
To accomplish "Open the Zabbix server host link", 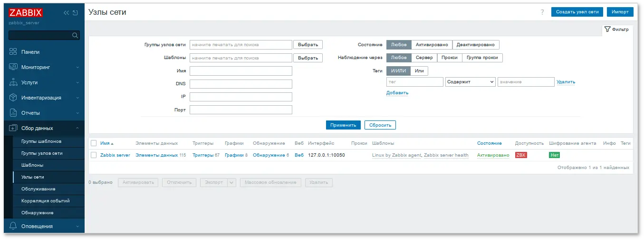I will [115, 155].
